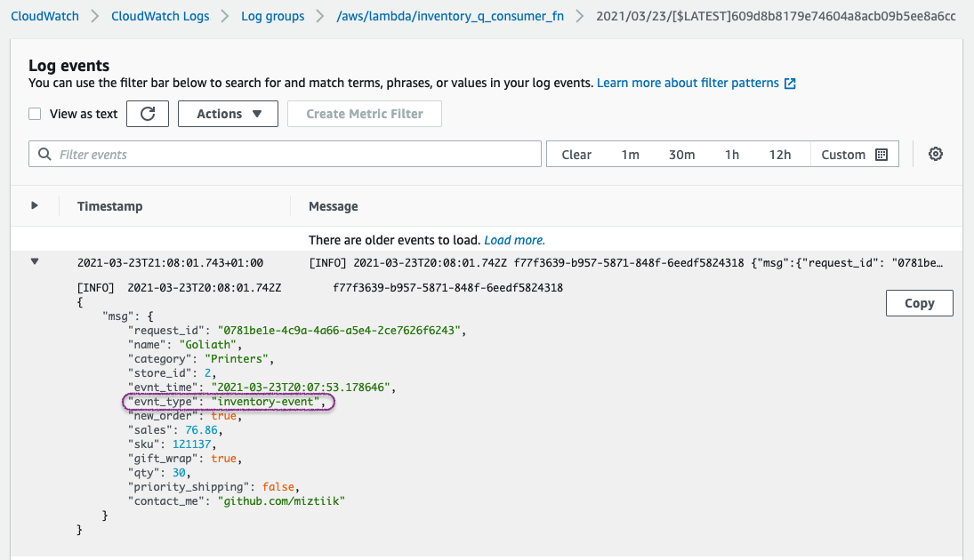Select the 12h time range

coord(779,155)
